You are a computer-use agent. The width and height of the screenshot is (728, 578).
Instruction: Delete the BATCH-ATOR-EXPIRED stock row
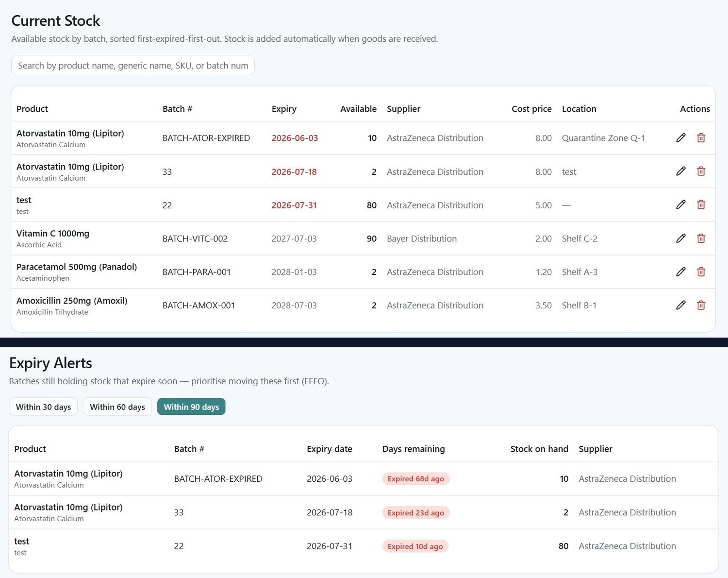701,138
